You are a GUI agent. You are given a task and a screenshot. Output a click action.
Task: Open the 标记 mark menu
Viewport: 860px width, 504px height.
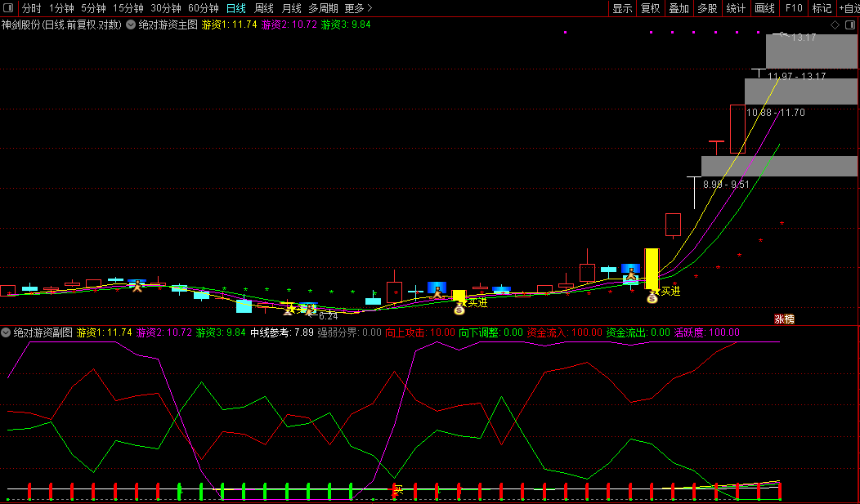822,8
